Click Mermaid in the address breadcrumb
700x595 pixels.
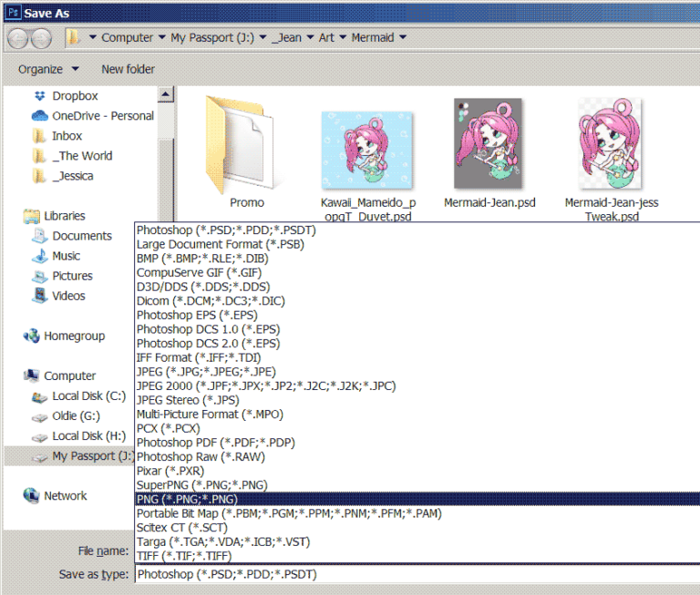click(373, 38)
